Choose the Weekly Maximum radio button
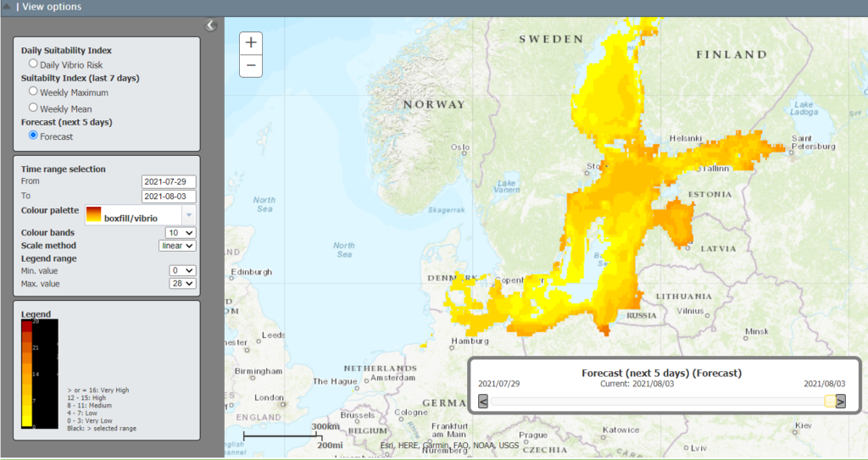 (33, 91)
